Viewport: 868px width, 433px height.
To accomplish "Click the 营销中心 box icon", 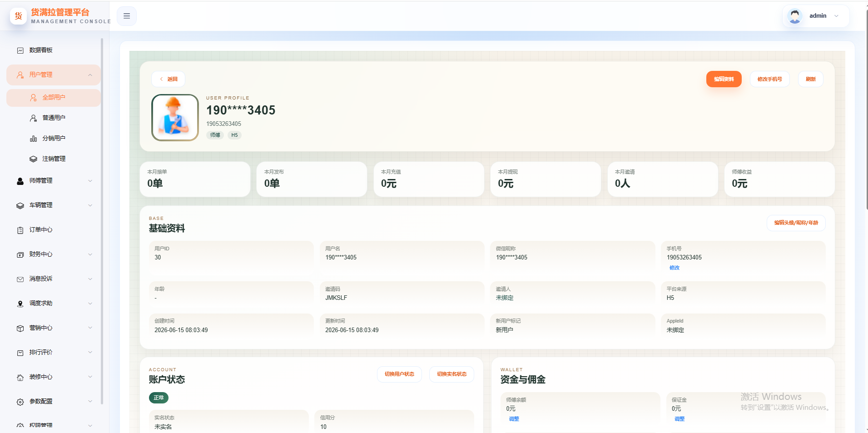I will point(20,328).
